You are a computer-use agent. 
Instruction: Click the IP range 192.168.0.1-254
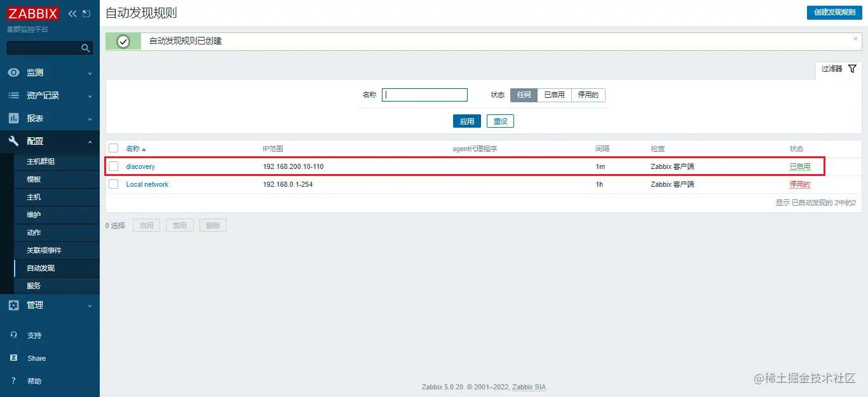click(x=288, y=184)
